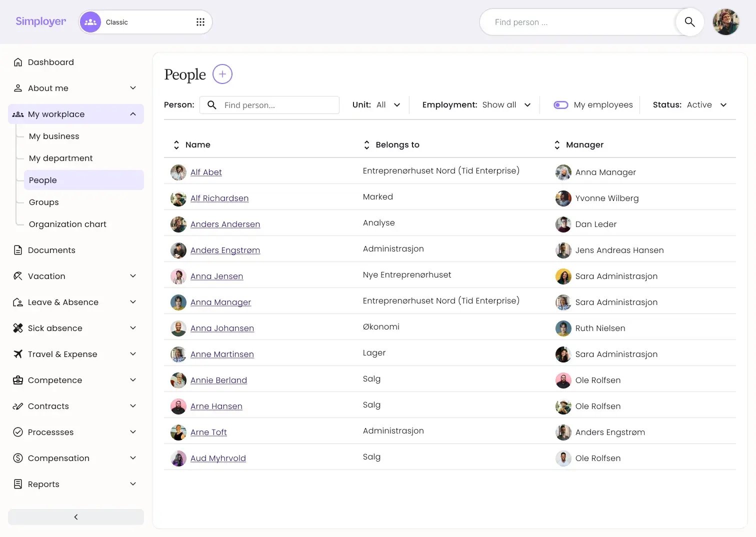Expand the Competence chevron

pyautogui.click(x=133, y=380)
